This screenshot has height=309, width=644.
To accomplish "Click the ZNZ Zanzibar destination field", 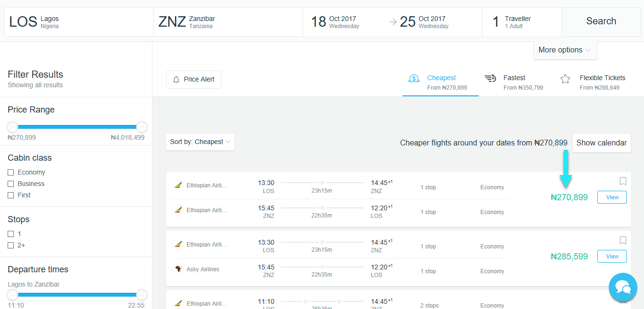I will (x=228, y=22).
